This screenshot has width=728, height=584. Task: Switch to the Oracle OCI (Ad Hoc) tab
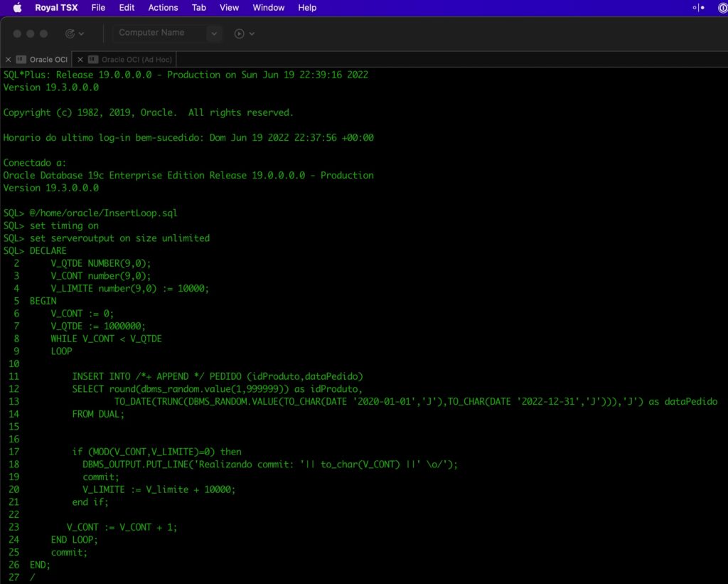click(136, 59)
